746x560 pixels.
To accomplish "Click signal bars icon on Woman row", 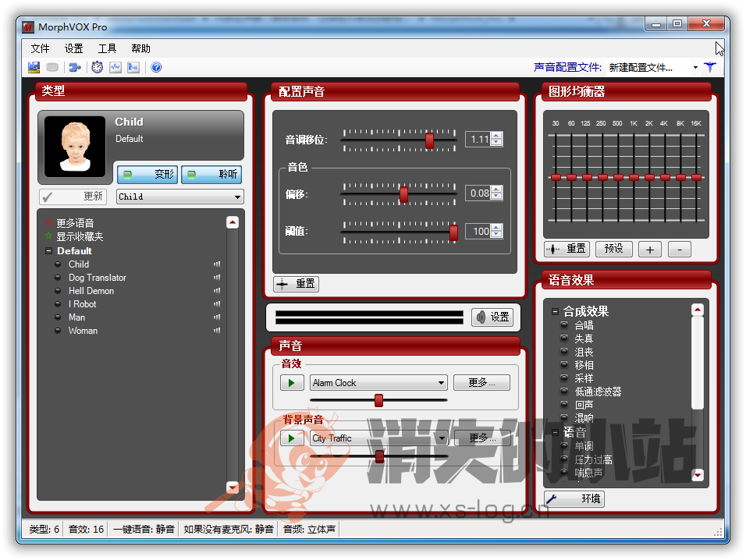I will tap(217, 331).
